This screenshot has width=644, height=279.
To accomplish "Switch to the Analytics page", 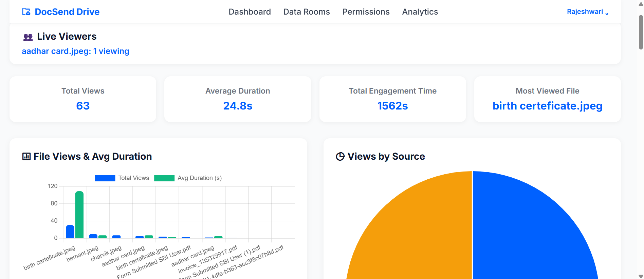I will pos(420,12).
